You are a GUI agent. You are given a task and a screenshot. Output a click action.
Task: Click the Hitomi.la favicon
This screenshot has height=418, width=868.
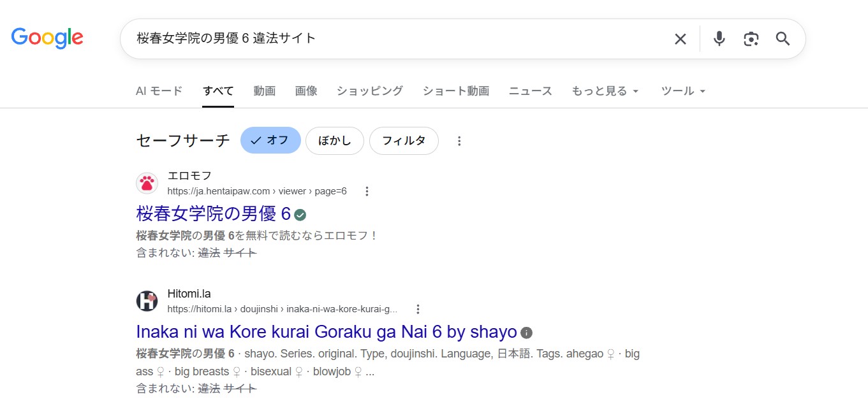(147, 301)
